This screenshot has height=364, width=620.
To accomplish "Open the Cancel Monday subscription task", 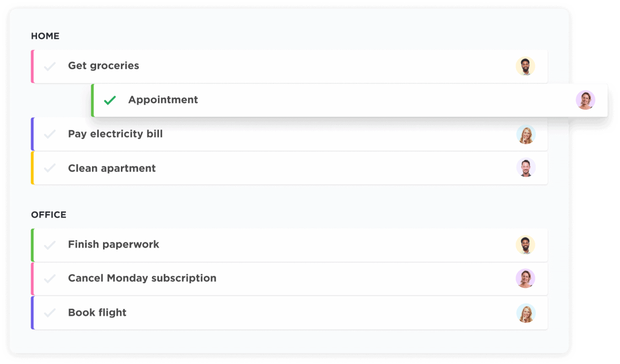I will pos(142,278).
